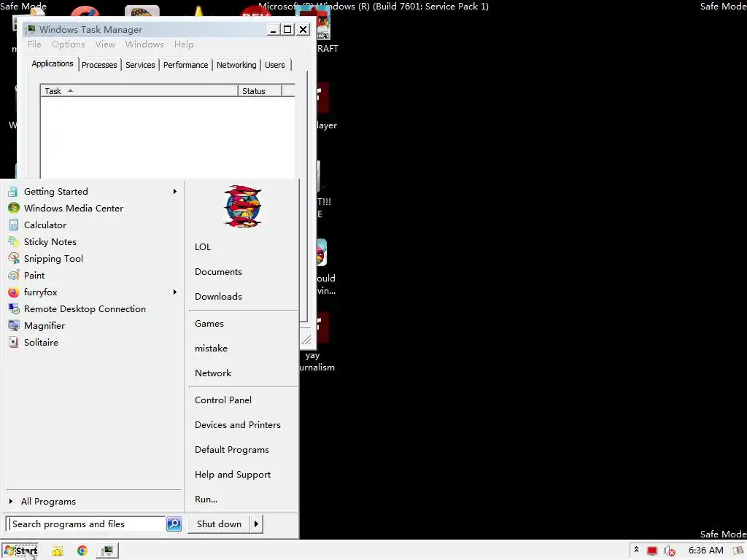This screenshot has width=747, height=560.
Task: Open Task Manager Help menu
Action: click(x=183, y=44)
